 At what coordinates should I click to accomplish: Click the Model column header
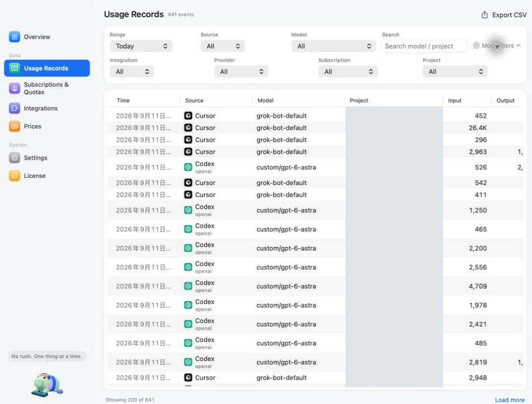265,101
